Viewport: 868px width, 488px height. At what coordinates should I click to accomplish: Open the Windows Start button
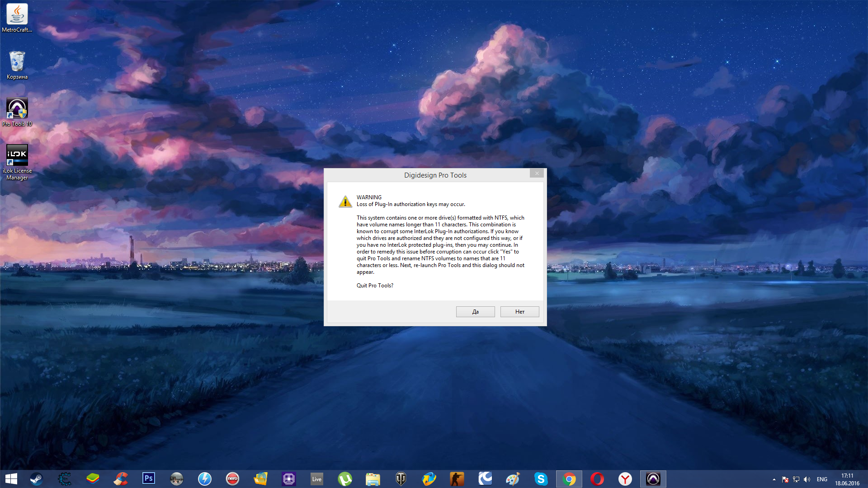coord(11,479)
